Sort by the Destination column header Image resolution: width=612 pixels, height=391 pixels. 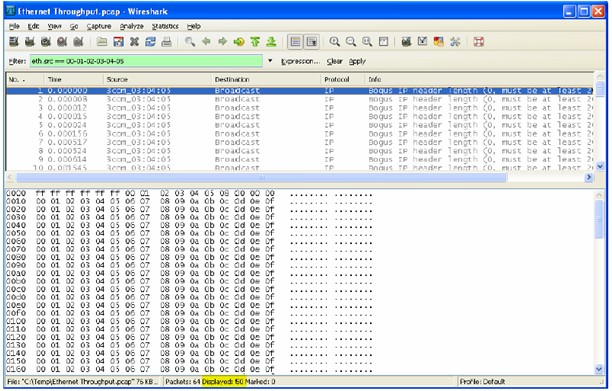266,79
